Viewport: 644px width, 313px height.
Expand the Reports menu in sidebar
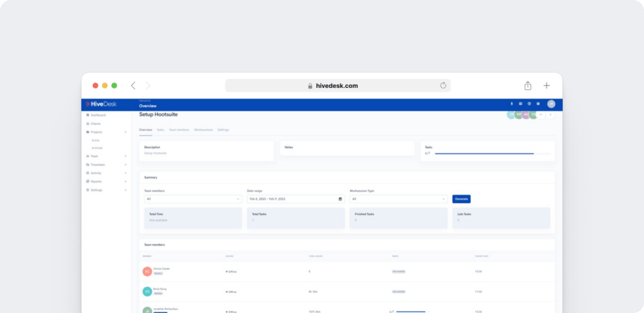[126, 181]
